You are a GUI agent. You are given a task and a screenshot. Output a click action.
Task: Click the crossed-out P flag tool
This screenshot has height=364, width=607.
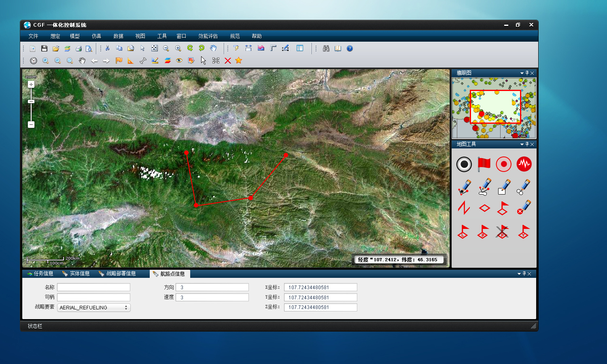(502, 232)
